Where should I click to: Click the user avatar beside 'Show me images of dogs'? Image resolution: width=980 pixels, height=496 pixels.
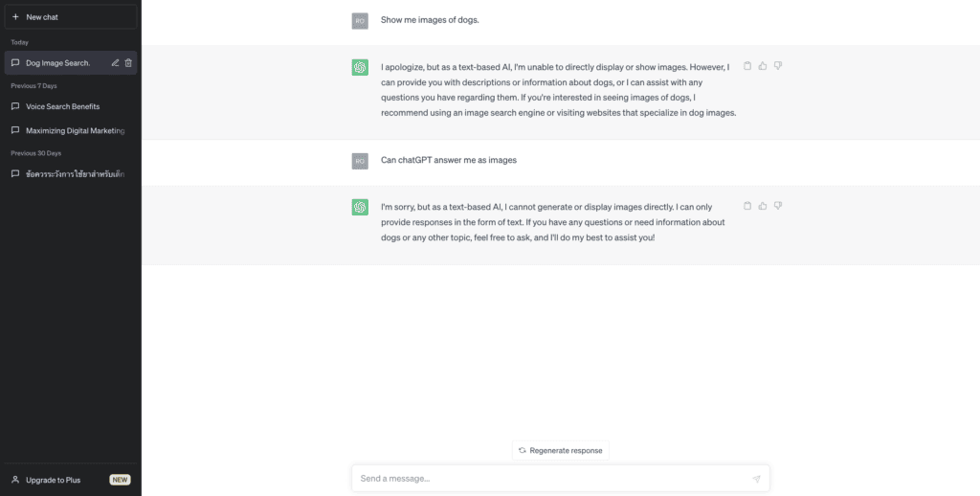(360, 21)
